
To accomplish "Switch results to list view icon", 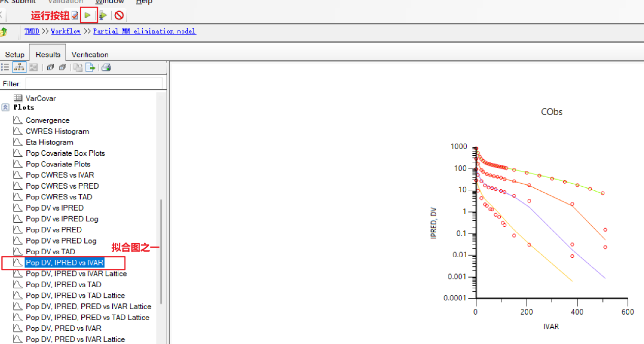I will point(5,67).
